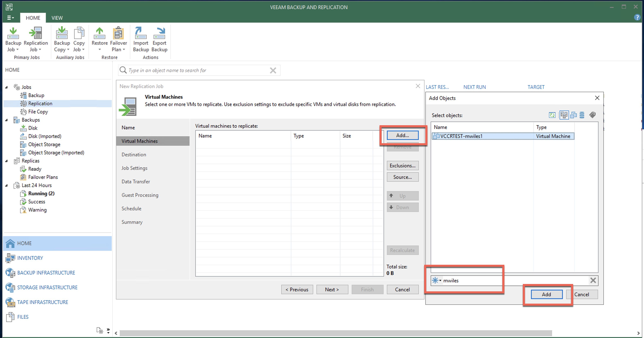Switch to Hosts and Clusters view icon
Screen dimensions: 644x338
[x=564, y=115]
